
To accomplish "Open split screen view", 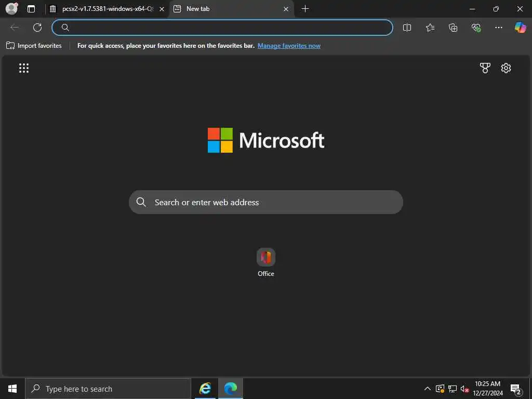I will [x=407, y=28].
